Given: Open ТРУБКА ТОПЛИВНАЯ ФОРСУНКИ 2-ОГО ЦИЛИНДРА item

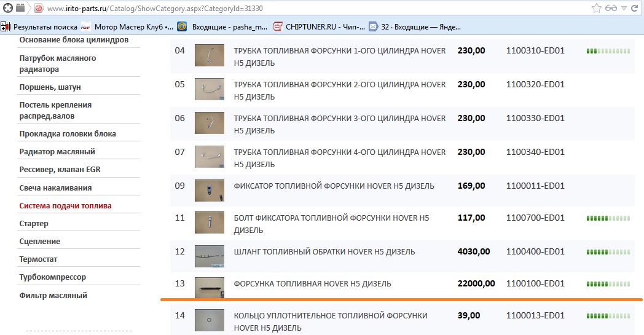Looking at the screenshot, I should click(340, 90).
